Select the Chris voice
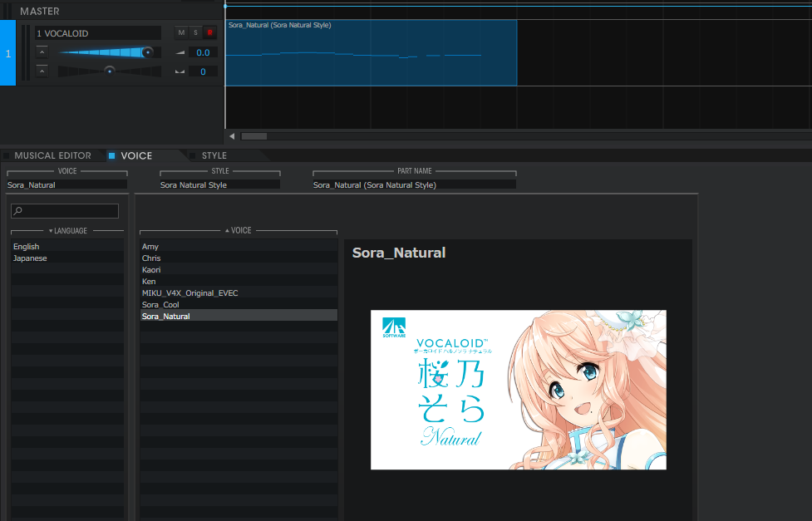The width and height of the screenshot is (812, 521). tap(239, 258)
